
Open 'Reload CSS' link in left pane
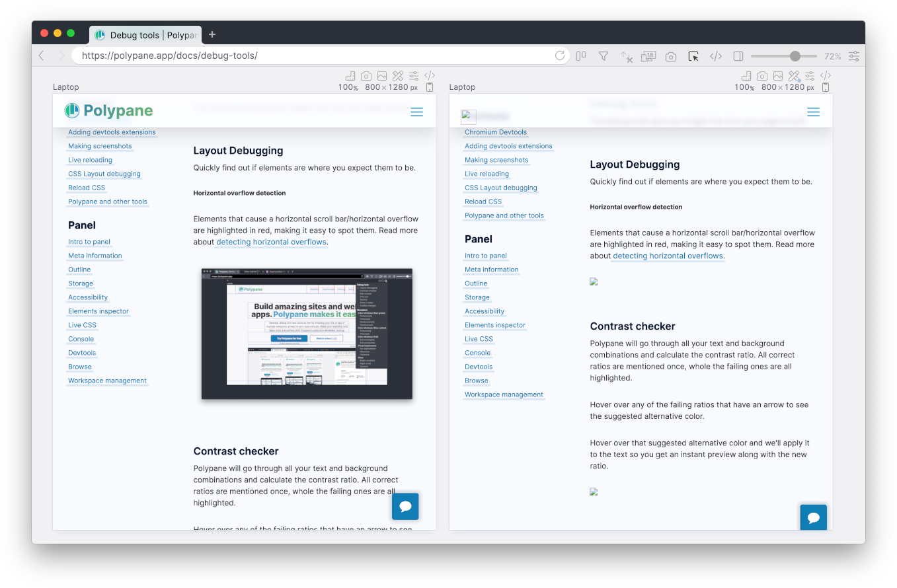[x=87, y=188]
